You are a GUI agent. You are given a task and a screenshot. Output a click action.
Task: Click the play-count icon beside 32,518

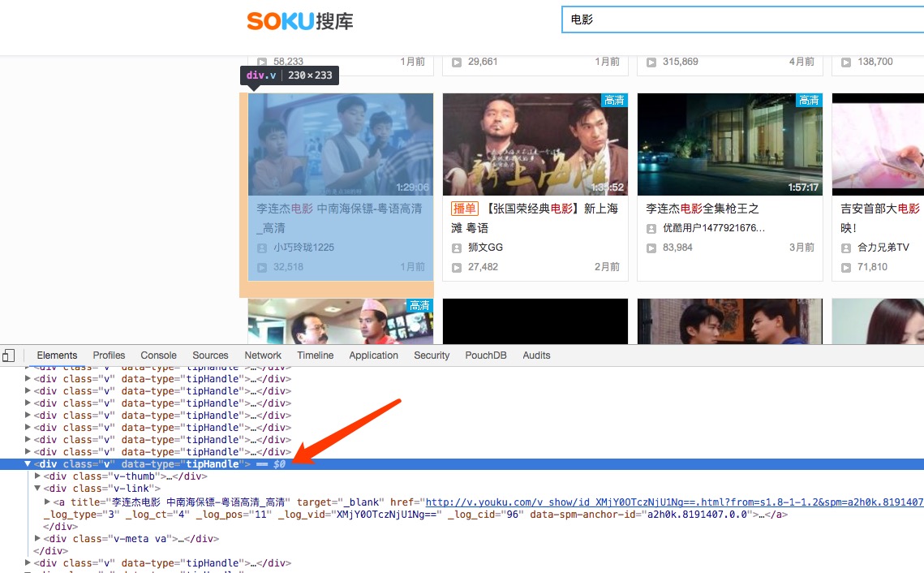[x=262, y=268]
